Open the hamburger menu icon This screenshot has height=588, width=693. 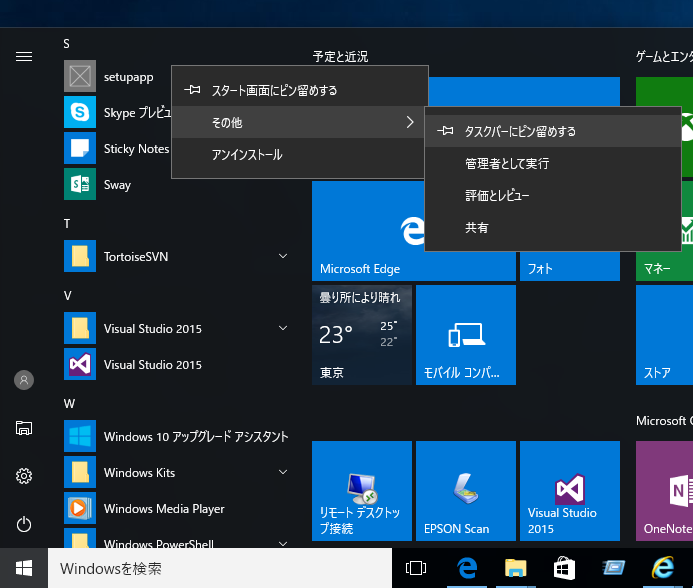click(24, 57)
